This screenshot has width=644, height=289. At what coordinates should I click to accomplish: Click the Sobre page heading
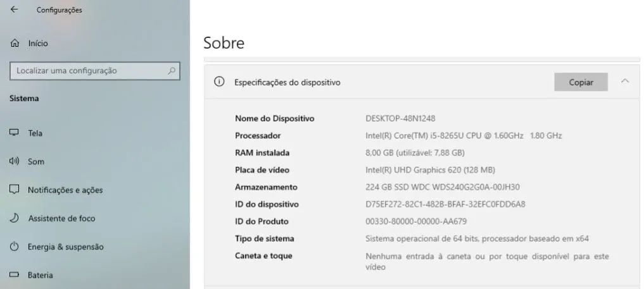(224, 42)
